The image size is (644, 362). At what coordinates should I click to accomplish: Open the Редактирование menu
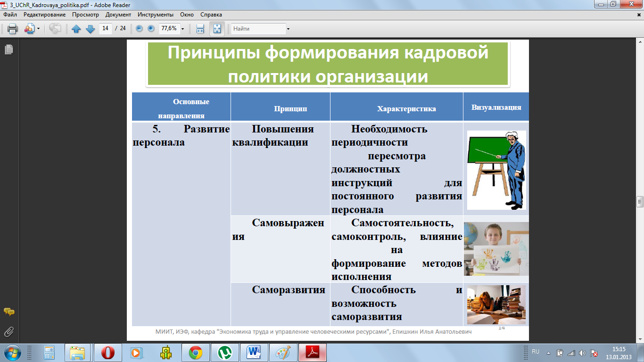click(44, 15)
